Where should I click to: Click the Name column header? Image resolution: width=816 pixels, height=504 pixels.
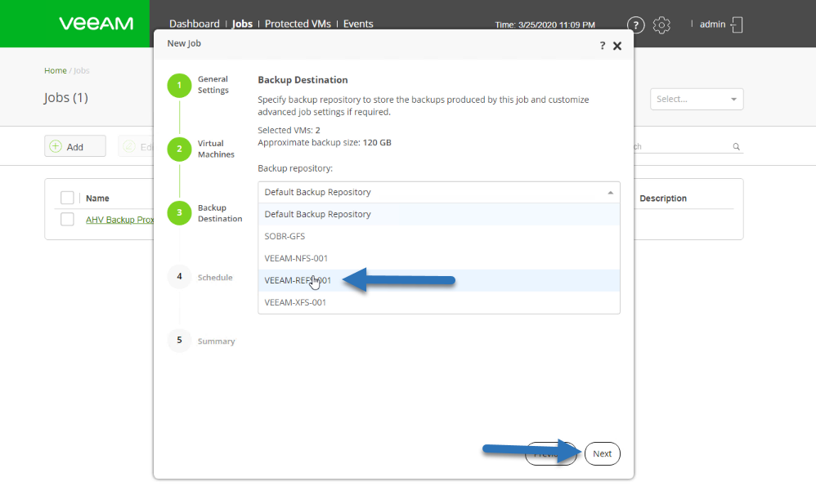click(x=97, y=198)
